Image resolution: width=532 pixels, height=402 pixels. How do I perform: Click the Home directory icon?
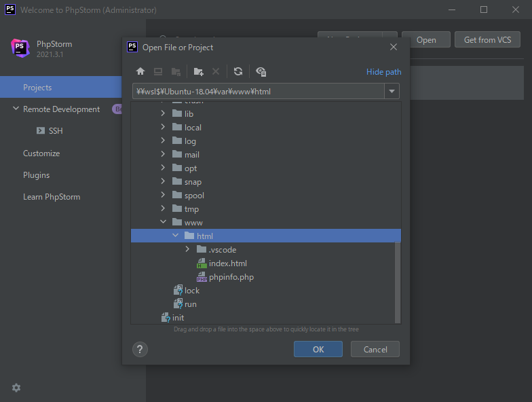click(x=140, y=71)
